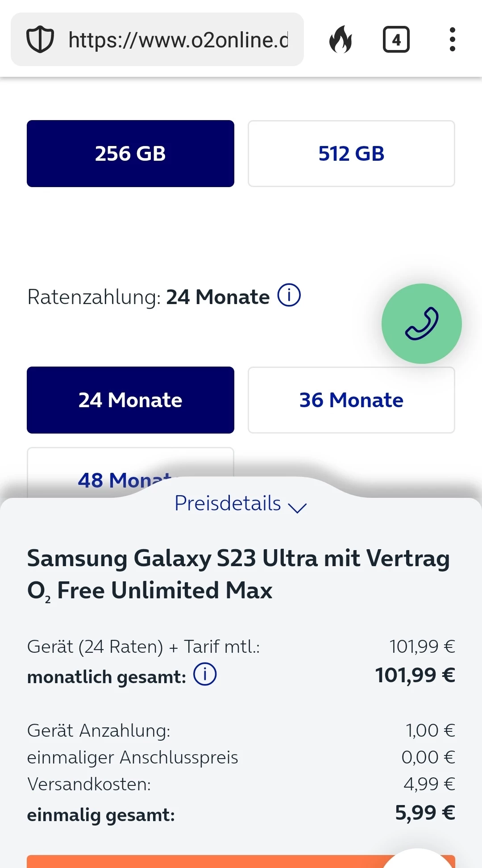Screen dimensions: 482x868
Task: Tap the monatlich gesamt 101,99 € price
Action: (x=415, y=675)
